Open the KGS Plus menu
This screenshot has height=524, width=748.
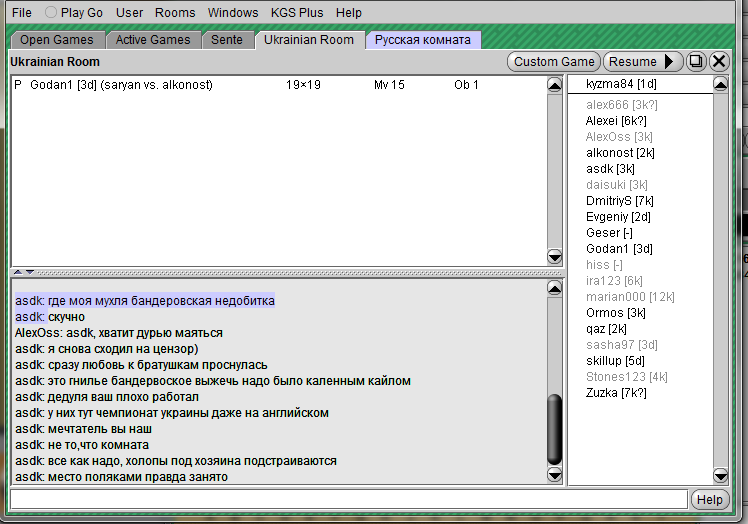tap(297, 13)
